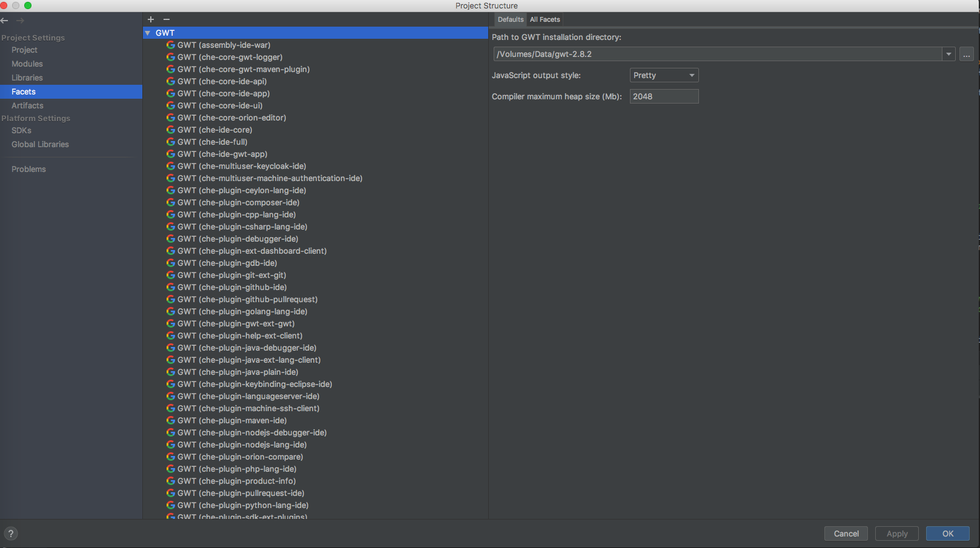980x548 pixels.
Task: Click GWT icon for assembly-ide-war facet
Action: coord(171,45)
